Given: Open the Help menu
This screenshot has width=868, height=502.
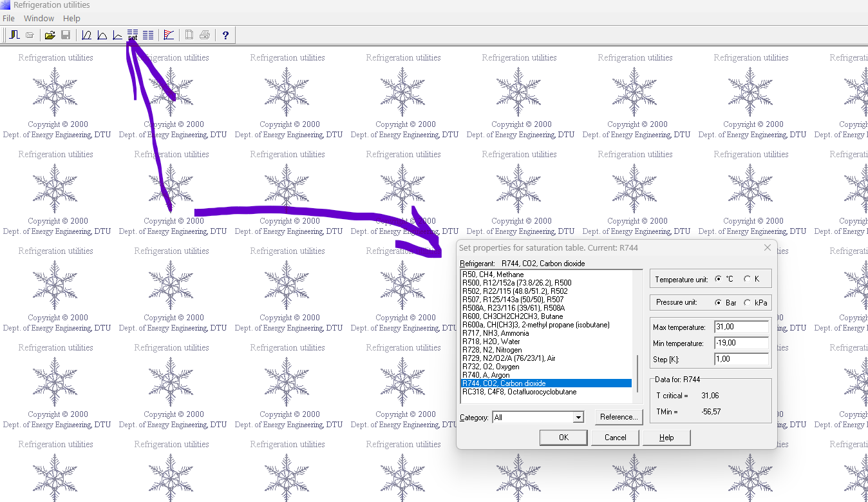Looking at the screenshot, I should pos(71,19).
